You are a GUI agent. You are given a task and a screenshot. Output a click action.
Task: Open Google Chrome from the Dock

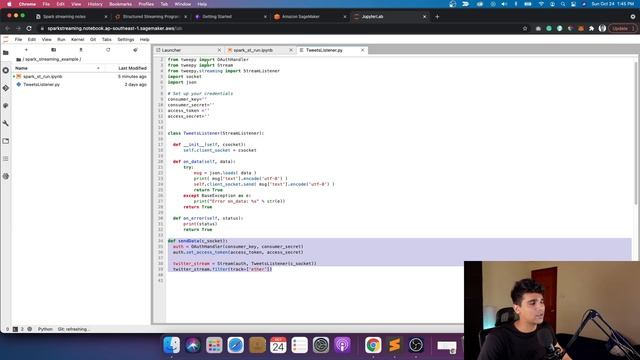pos(373,345)
